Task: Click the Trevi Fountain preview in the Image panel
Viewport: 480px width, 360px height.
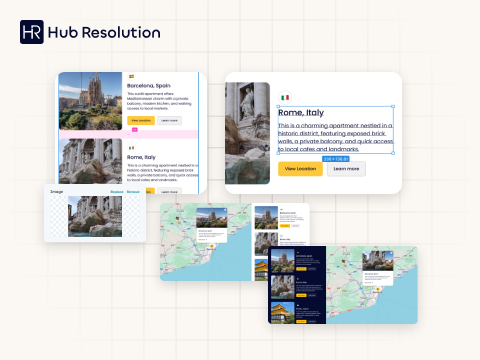Action: click(95, 216)
